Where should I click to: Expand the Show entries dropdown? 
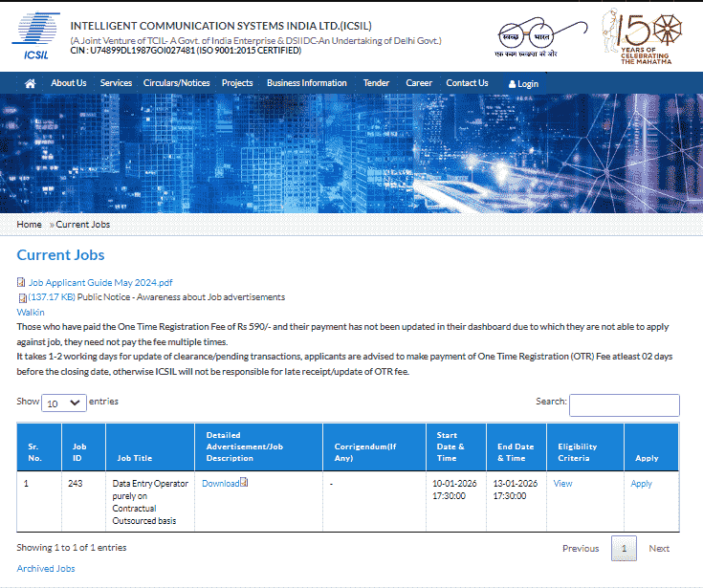pos(64,403)
